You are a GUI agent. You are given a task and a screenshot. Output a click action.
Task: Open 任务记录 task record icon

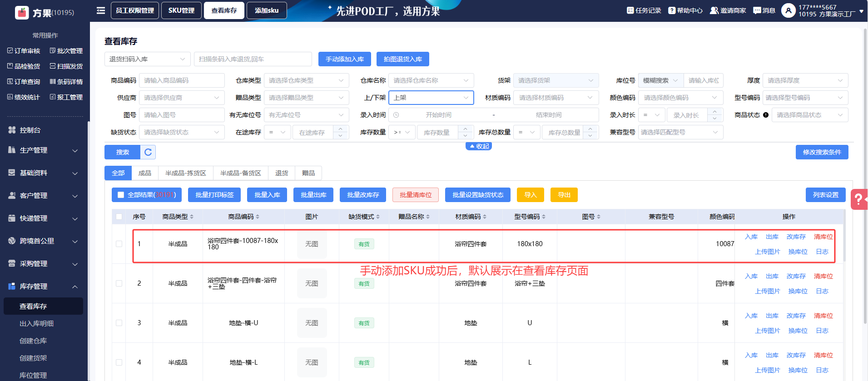(x=630, y=10)
